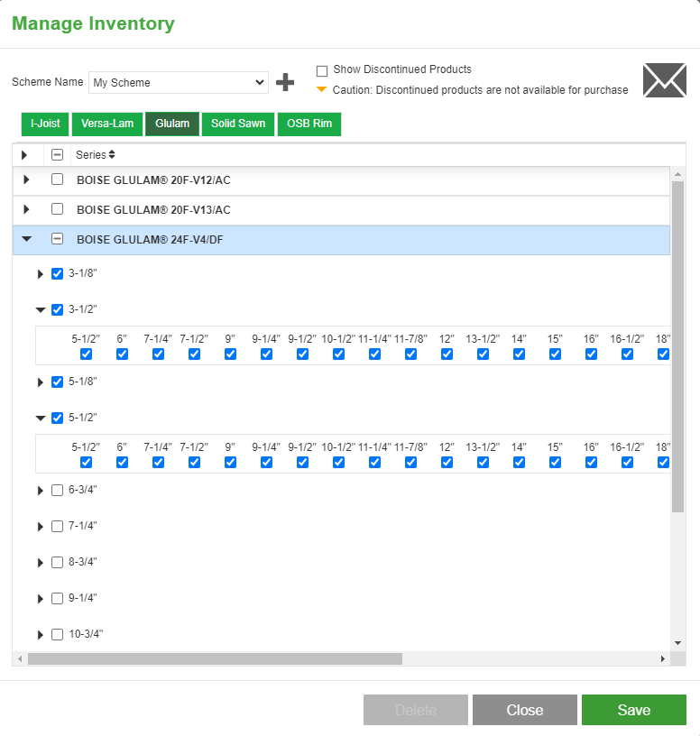700x736 pixels.
Task: Enable Show Discontinued Products checkbox
Action: [x=322, y=71]
